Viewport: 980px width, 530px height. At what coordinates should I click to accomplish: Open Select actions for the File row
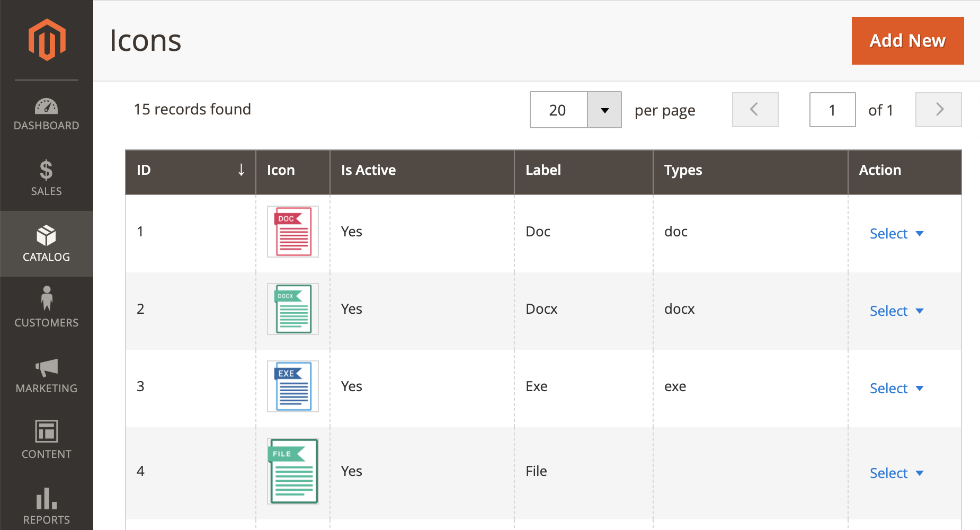(895, 473)
